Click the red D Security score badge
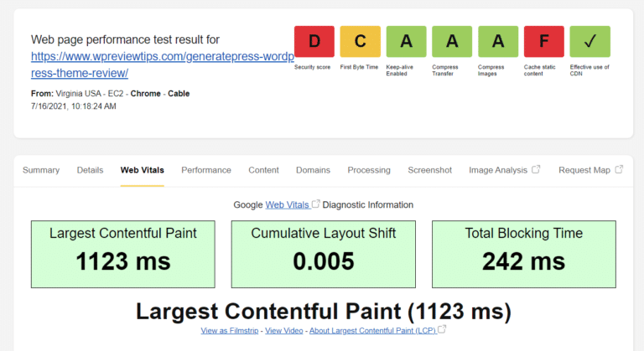 point(314,42)
